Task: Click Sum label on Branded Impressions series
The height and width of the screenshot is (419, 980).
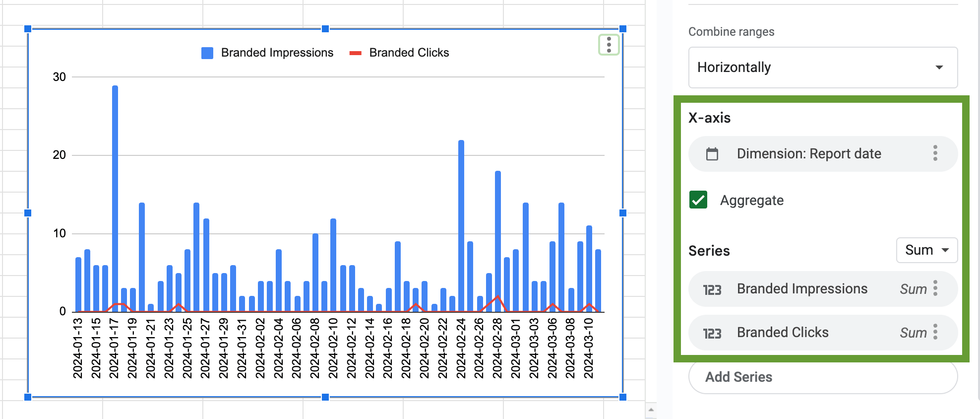Action: [913, 289]
